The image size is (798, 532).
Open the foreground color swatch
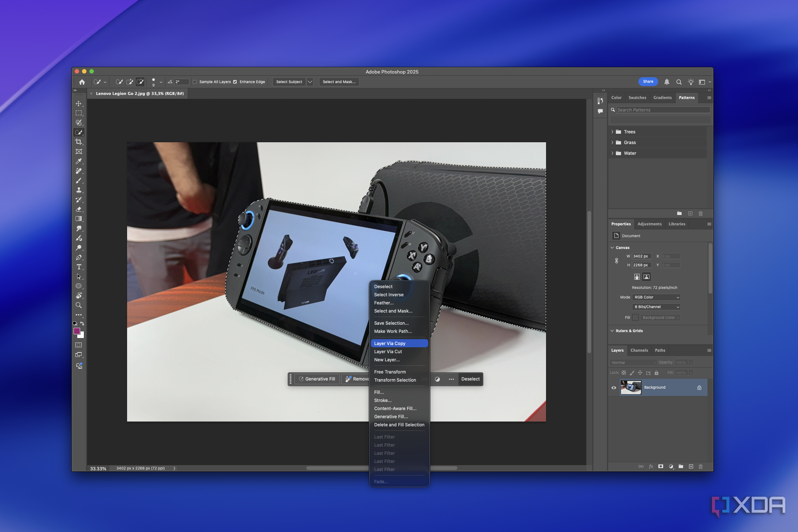76,331
